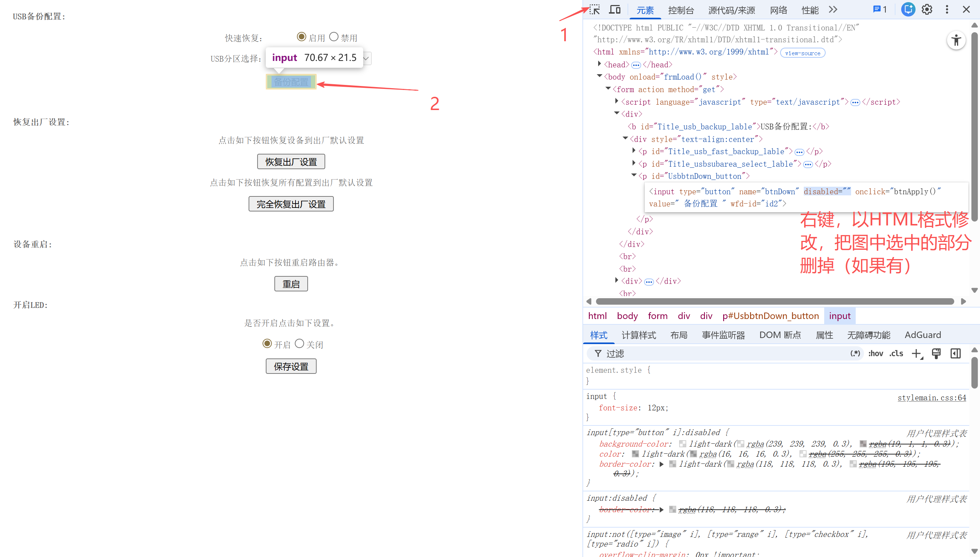This screenshot has width=980, height=557.
Task: Click ellipsis badge of the collapsed div row
Action: (x=649, y=282)
